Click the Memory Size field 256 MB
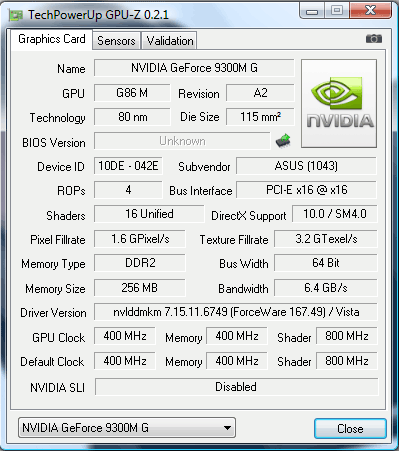The height and width of the screenshot is (451, 399). point(140,288)
